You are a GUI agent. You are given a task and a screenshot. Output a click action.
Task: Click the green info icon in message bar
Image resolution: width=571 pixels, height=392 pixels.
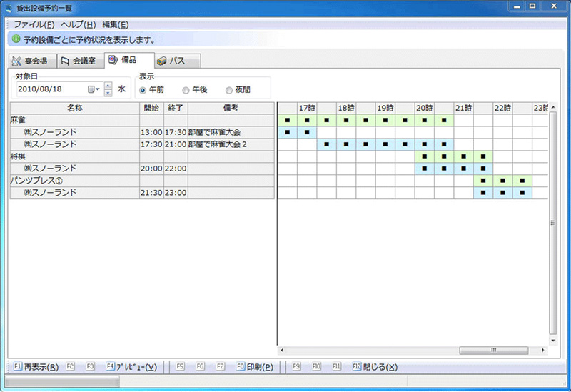[16, 39]
